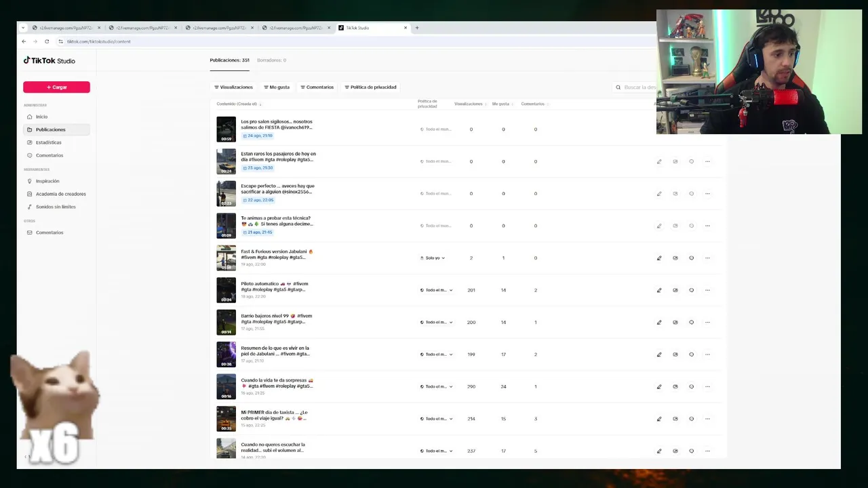Open a new browser tab with plus icon
Image resolution: width=868 pixels, height=488 pixels.
point(417,28)
